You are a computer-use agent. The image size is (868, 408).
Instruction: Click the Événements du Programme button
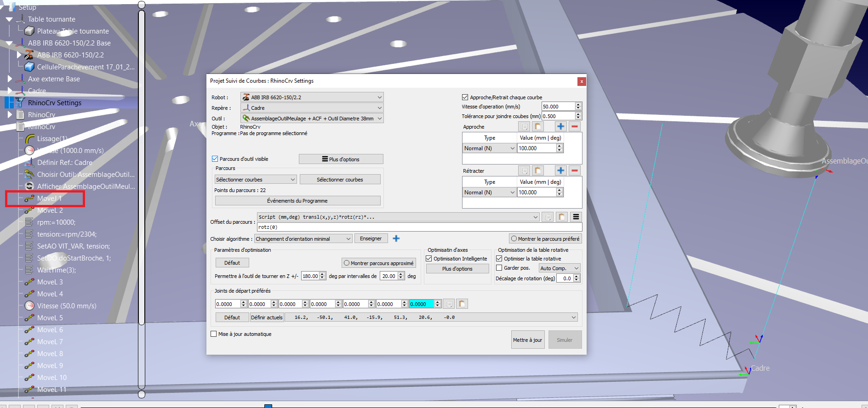pyautogui.click(x=297, y=201)
